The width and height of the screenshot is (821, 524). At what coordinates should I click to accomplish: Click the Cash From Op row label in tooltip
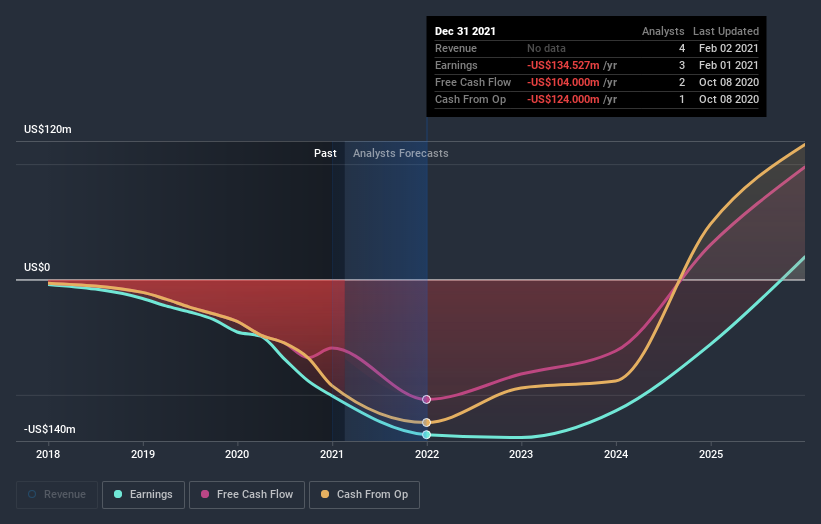[470, 99]
